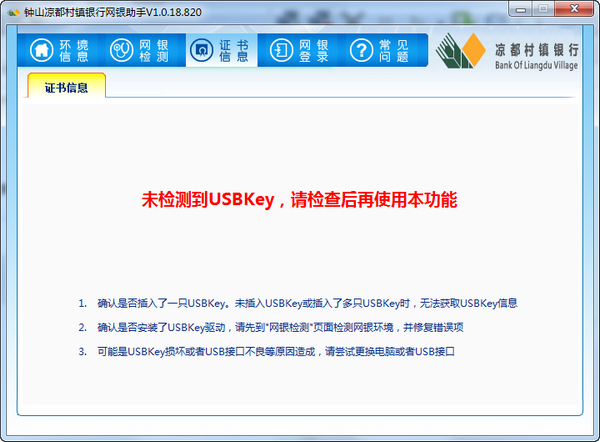Click the question mark icon for 常见问题

[360, 51]
